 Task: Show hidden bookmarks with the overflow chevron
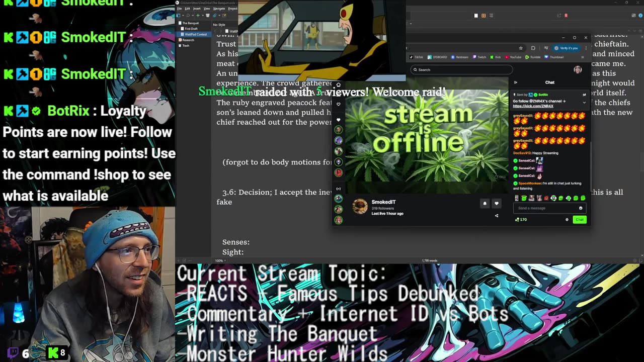[583, 57]
